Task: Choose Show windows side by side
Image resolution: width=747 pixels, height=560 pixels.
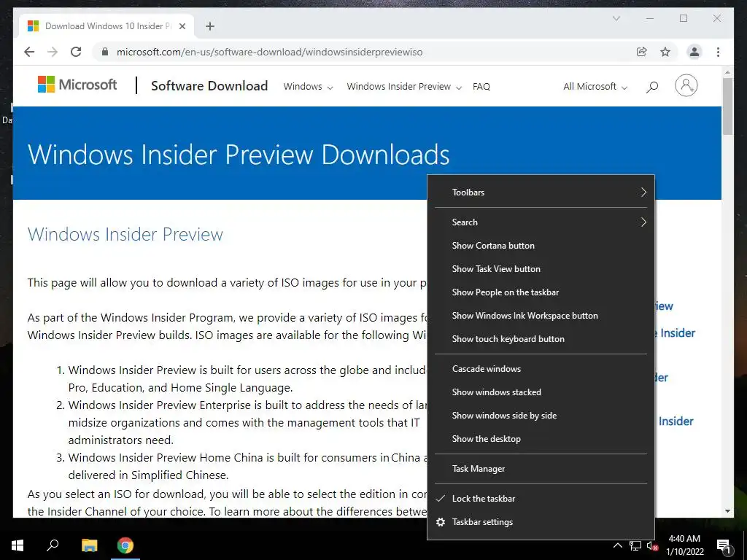Action: (541, 416)
